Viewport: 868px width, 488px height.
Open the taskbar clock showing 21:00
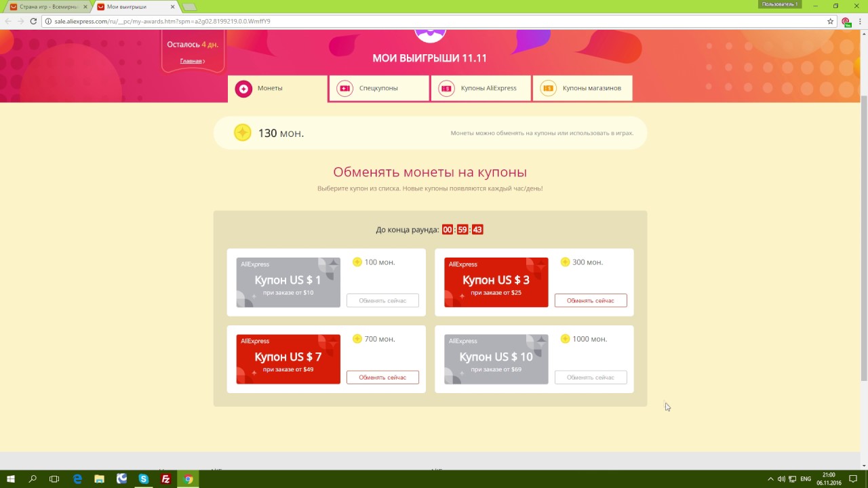[x=829, y=479]
